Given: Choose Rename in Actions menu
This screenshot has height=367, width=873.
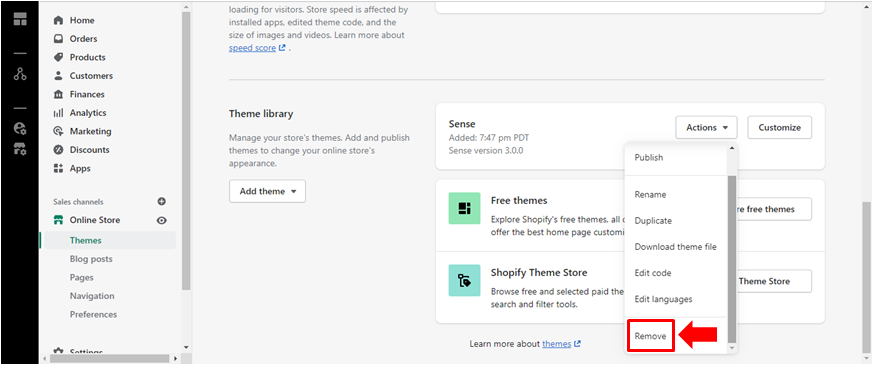Looking at the screenshot, I should [x=650, y=194].
